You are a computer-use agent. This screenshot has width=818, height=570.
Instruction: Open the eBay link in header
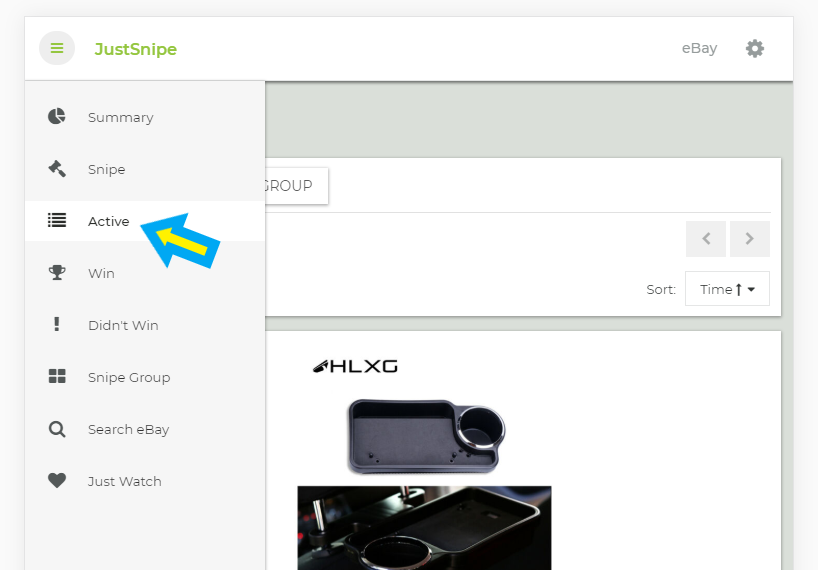pos(699,48)
